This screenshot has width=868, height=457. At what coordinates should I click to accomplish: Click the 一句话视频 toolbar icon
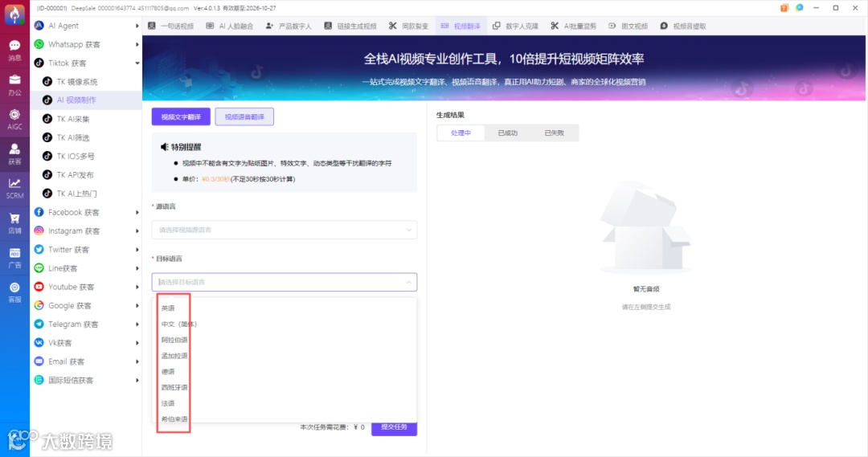[x=152, y=26]
